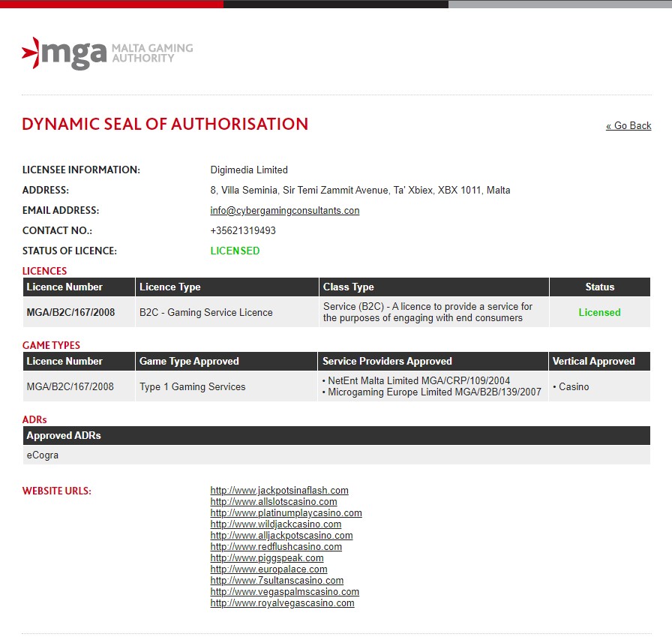The image size is (672, 637).
Task: Follow the wildjackcasino.com link
Action: (x=275, y=524)
